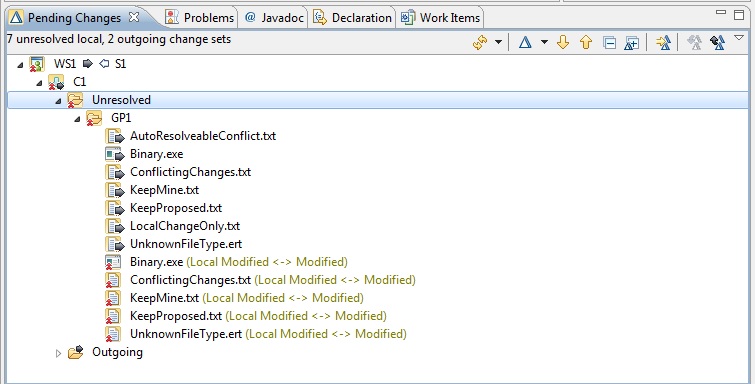Collapse the C1 component node

tap(39, 83)
